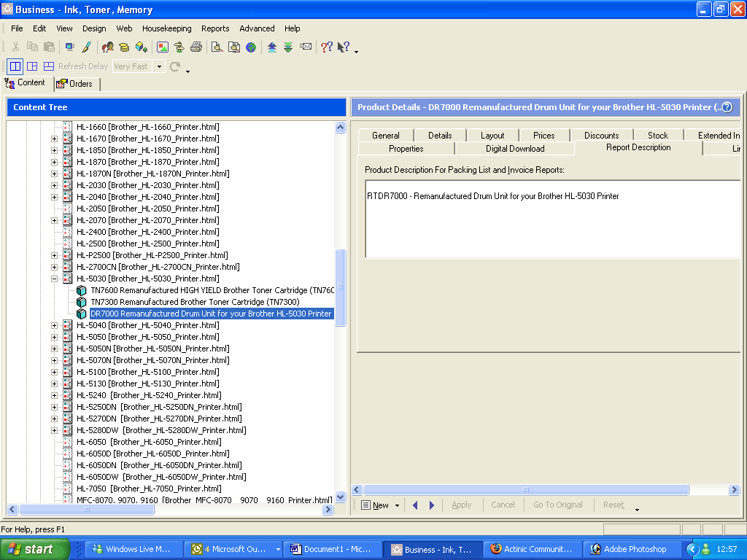Viewport: 747px width, 560px height.
Task: Click the blue next arrow button
Action: pos(432,505)
